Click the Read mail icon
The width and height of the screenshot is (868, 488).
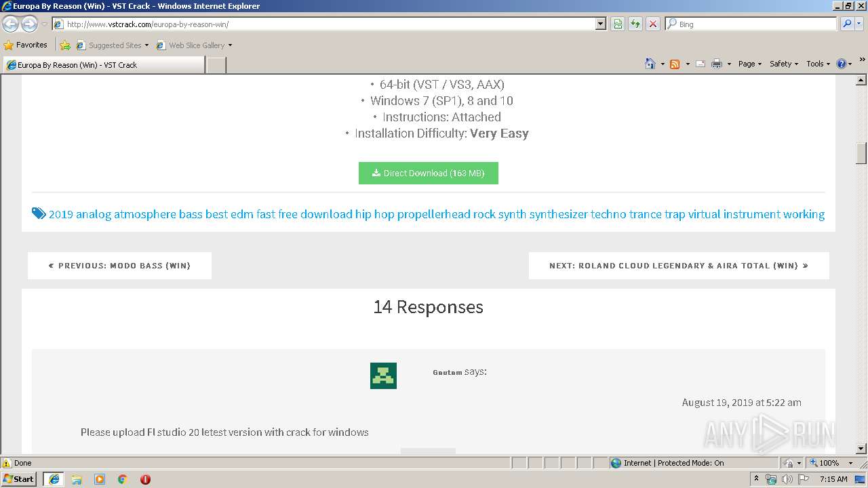(x=701, y=64)
